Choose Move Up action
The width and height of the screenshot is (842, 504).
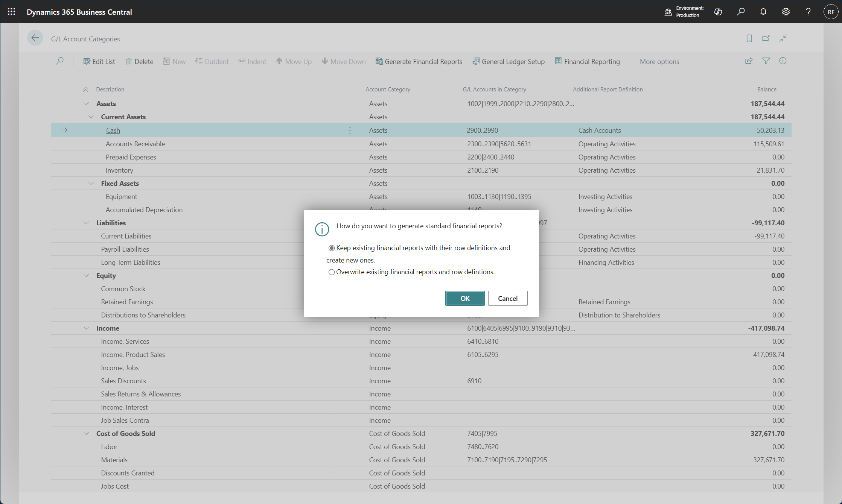tap(294, 61)
